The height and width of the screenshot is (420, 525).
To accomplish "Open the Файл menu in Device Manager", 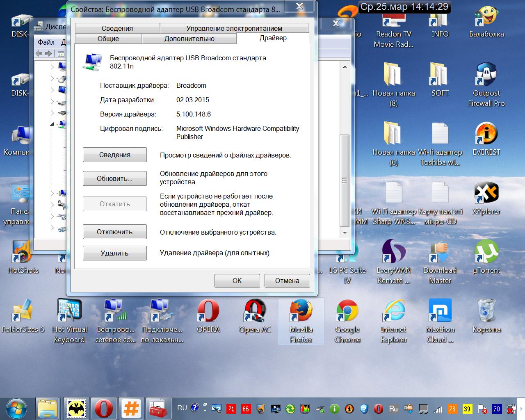I will [x=46, y=42].
